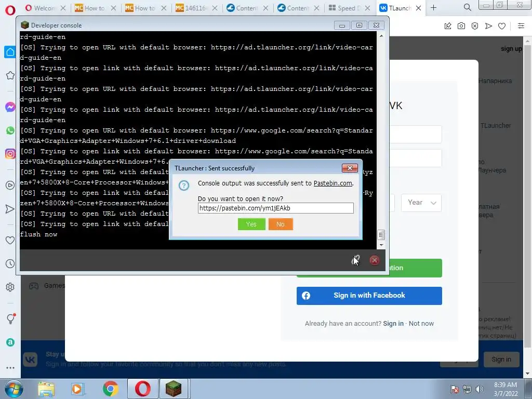
Task: Click the ad blocker shield icon
Action: (x=475, y=26)
